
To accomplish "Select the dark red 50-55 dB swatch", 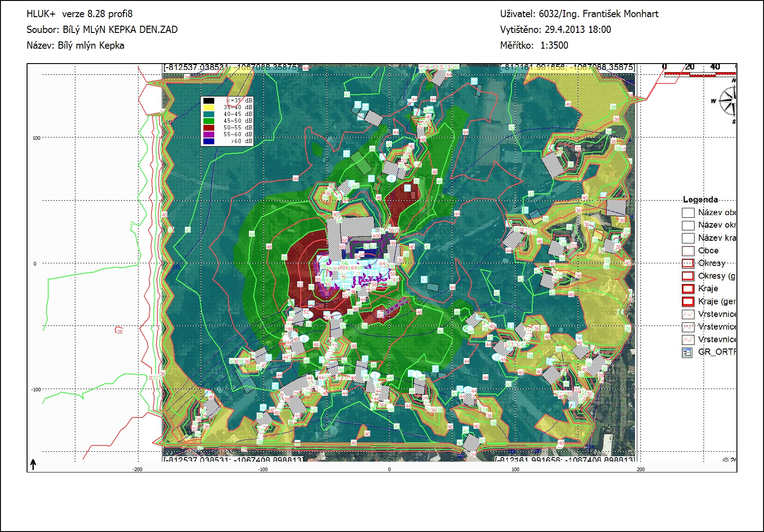I will (x=208, y=128).
